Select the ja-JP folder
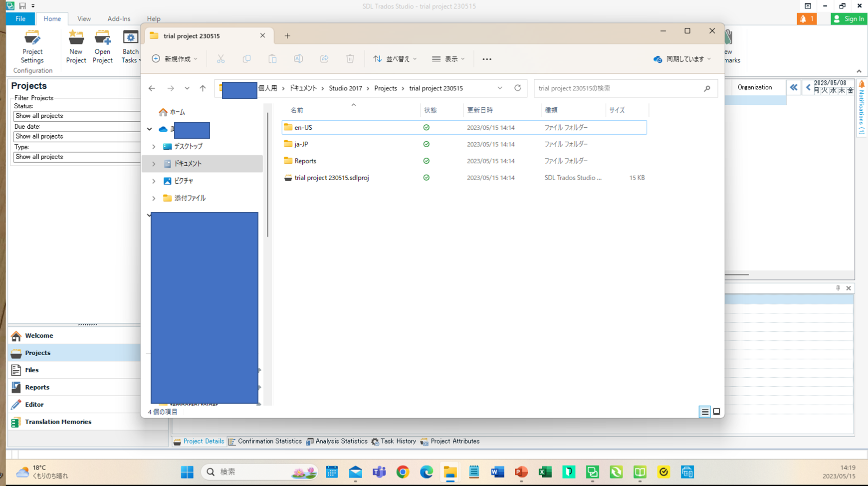The image size is (868, 486). click(x=464, y=144)
